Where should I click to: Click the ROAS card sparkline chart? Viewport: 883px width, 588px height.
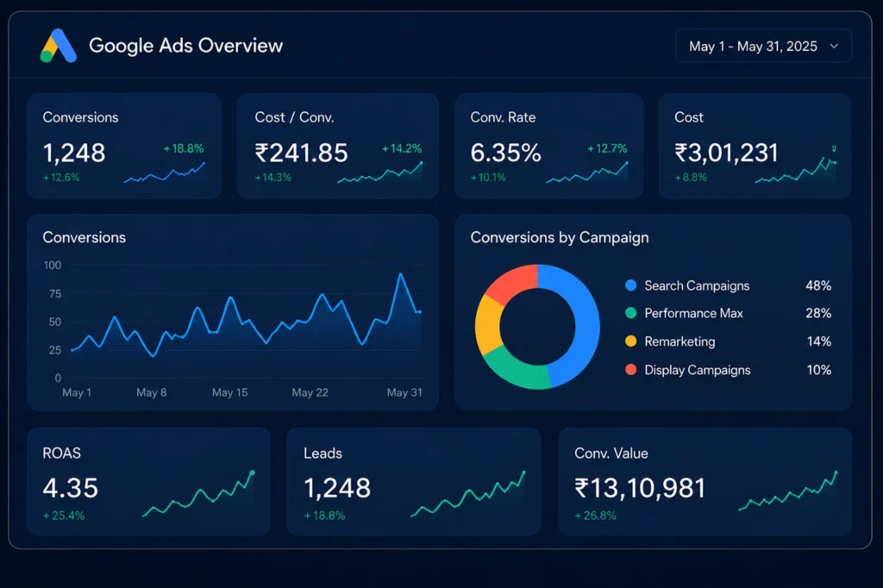coord(198,494)
